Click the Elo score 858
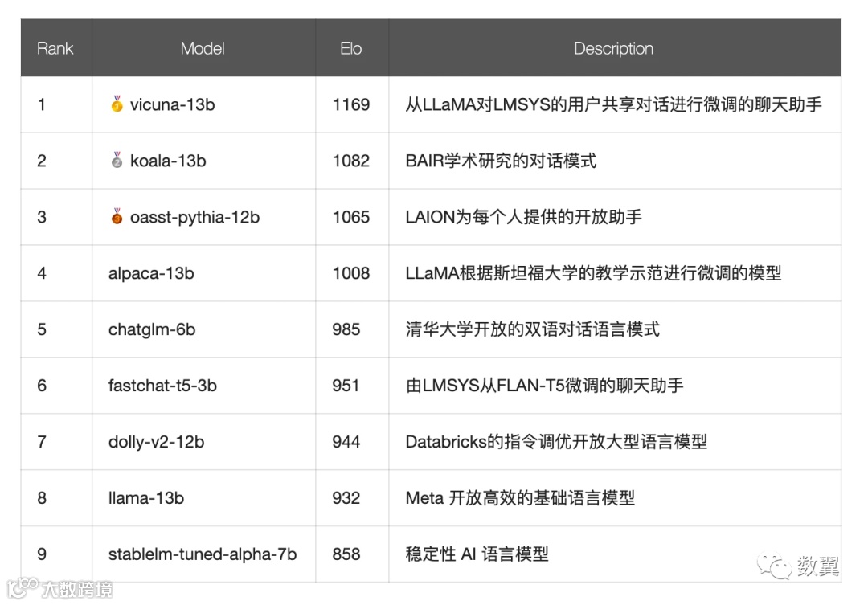Viewport: 868px width, 605px height. [346, 554]
